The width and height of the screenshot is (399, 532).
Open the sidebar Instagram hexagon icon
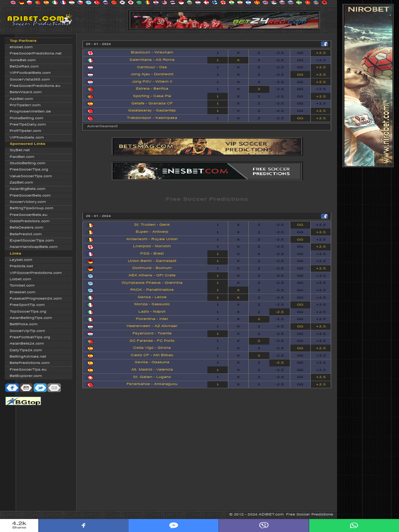(x=26, y=388)
